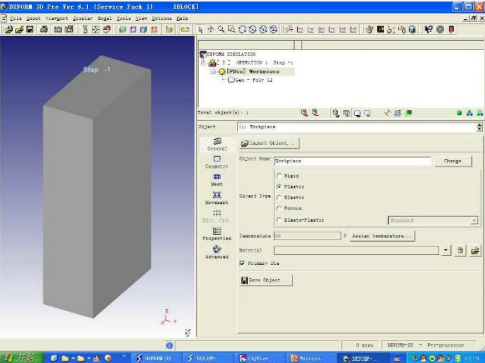The image size is (485, 363).
Task: Open the Geometry section in sidebar
Action: [x=217, y=162]
